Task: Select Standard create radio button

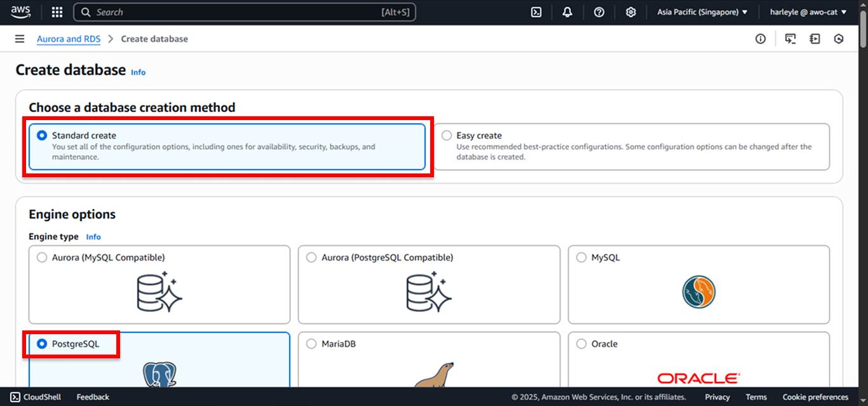Action: click(42, 135)
